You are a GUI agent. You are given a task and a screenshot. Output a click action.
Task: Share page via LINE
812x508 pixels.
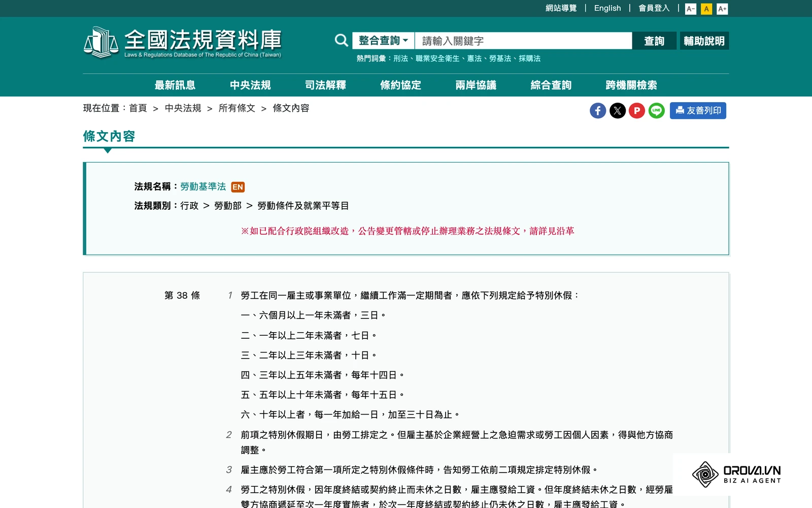[657, 111]
